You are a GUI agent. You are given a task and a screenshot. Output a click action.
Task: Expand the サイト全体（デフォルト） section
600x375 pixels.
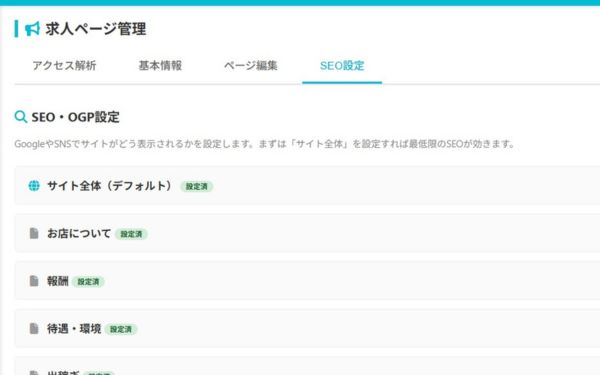pyautogui.click(x=307, y=186)
